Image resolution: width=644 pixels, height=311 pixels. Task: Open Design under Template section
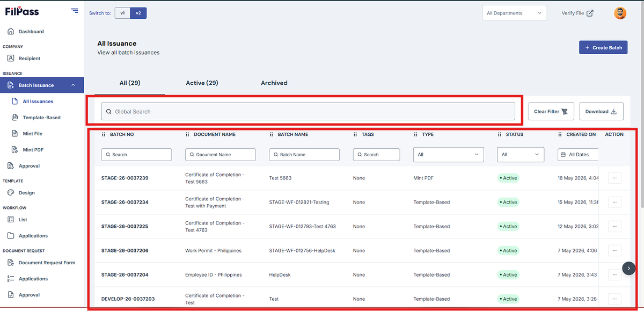tap(26, 193)
